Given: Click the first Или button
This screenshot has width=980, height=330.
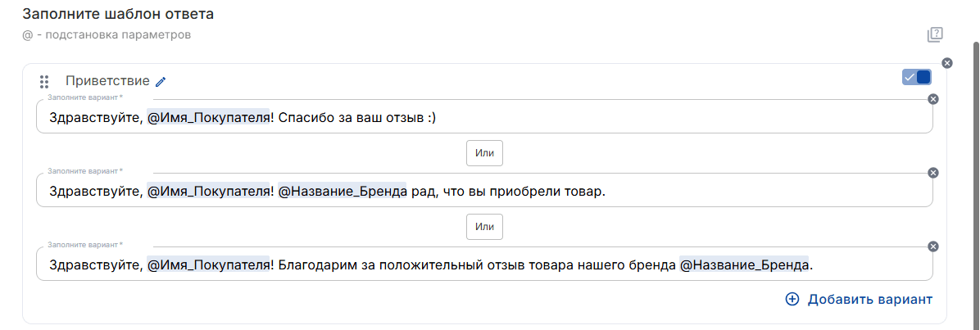Looking at the screenshot, I should point(484,154).
